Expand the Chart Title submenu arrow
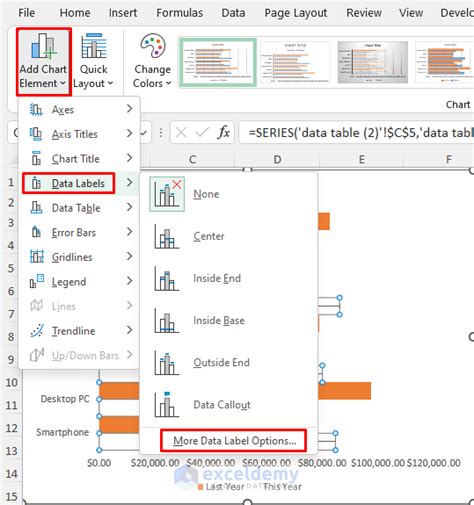Image resolution: width=474 pixels, height=505 pixels. click(130, 158)
